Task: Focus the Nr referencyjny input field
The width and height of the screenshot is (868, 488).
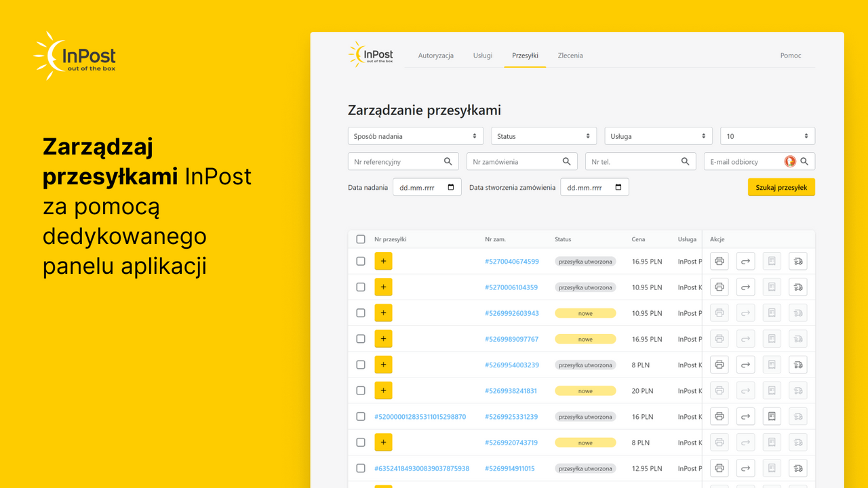Action: pyautogui.click(x=404, y=161)
